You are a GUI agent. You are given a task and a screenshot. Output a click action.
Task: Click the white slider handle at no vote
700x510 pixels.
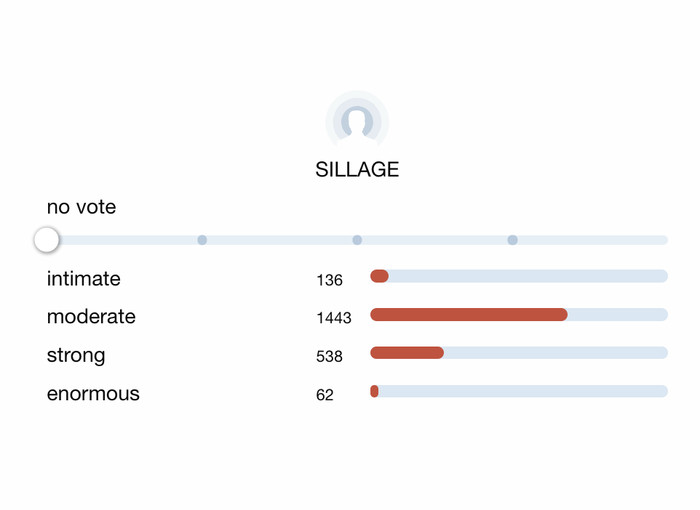pos(46,240)
